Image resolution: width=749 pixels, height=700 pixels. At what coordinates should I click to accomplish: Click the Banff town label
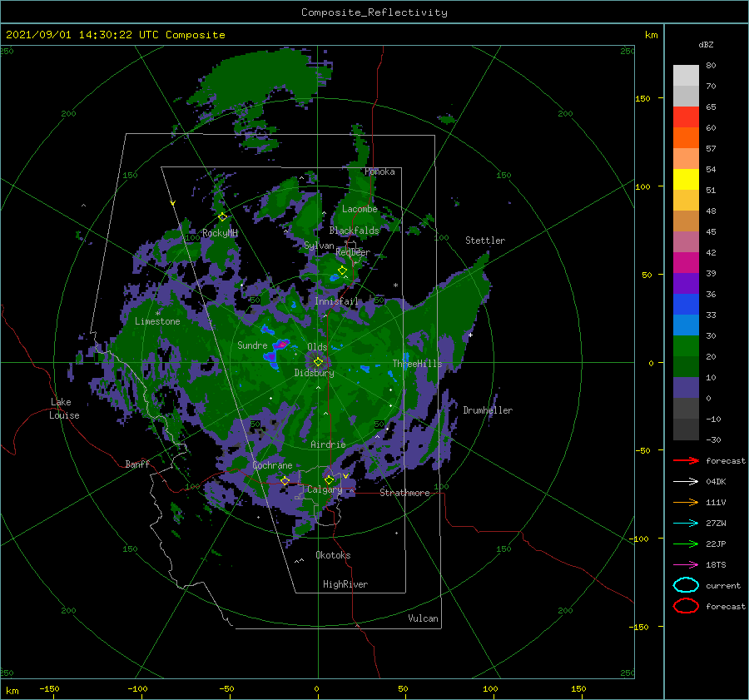[x=137, y=464]
